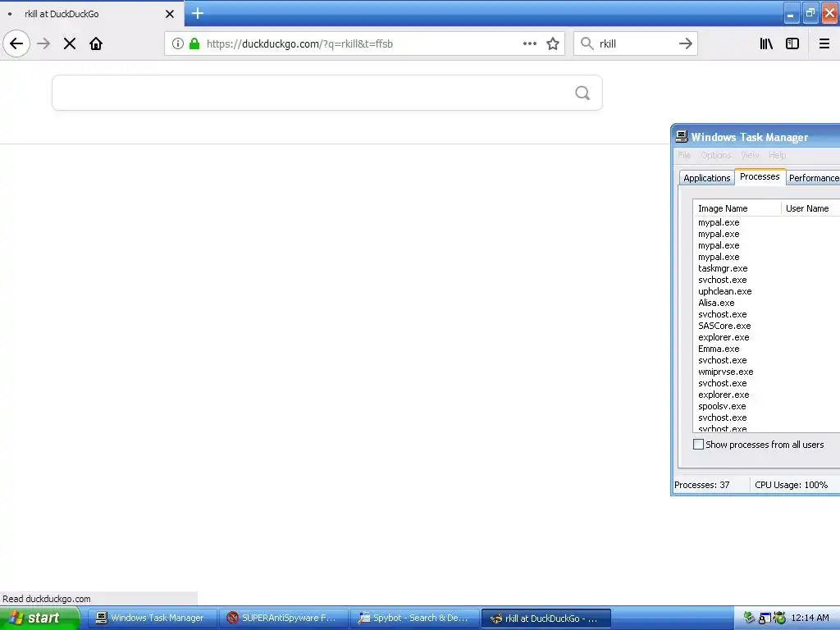Stop loading the page with the X
This screenshot has width=840, height=630.
click(70, 43)
